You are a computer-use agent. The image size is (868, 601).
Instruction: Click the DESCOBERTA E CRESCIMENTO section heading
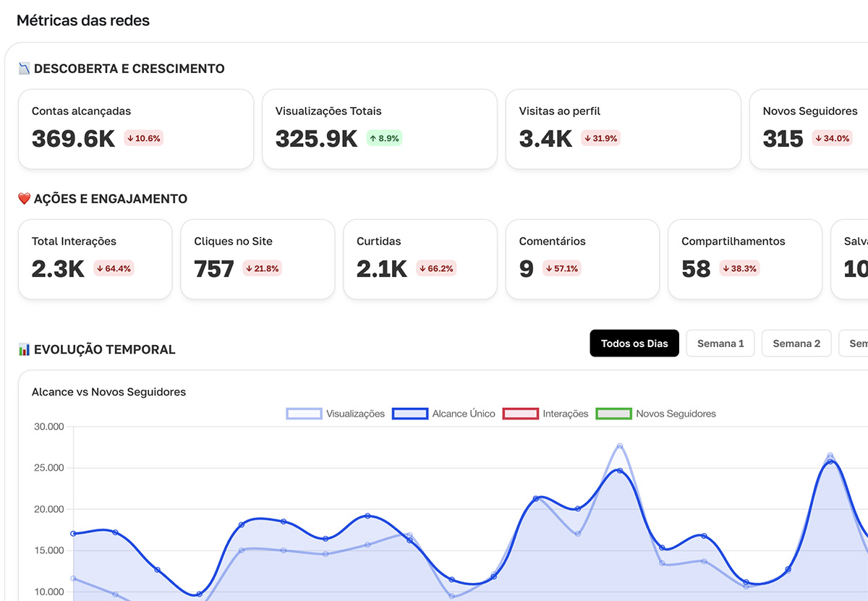pos(129,69)
